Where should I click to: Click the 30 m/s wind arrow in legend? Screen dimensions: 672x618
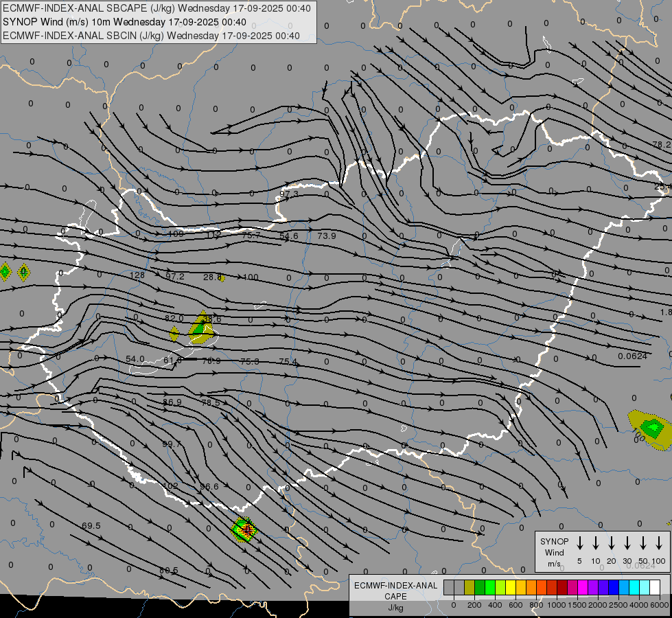pos(627,543)
